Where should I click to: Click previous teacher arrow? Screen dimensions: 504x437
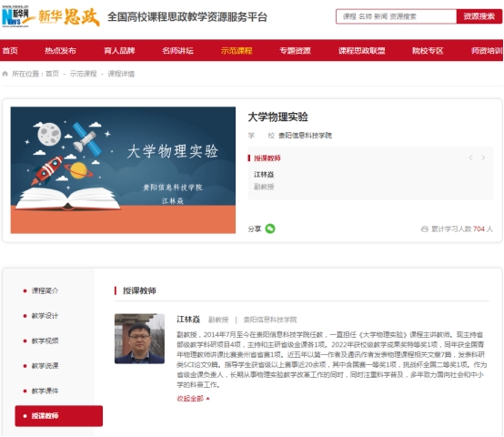click(471, 158)
